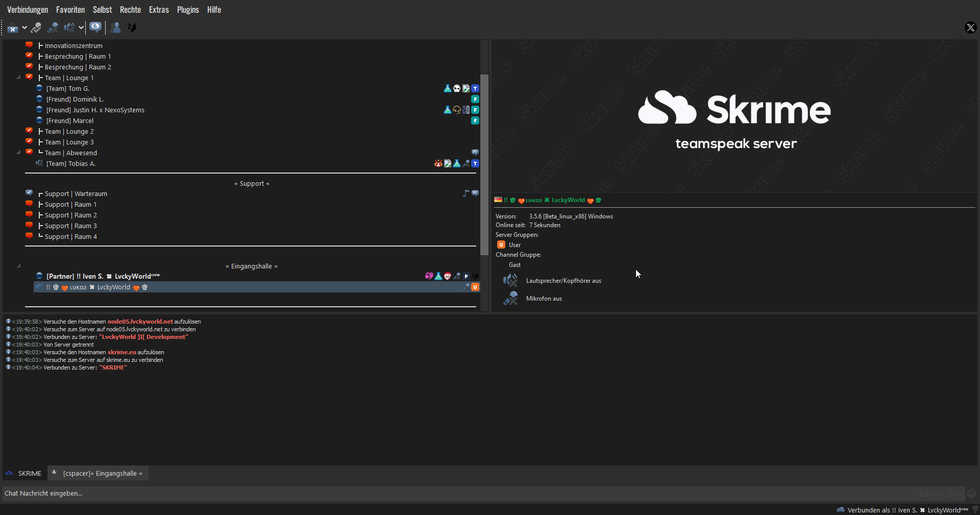
Task: Open dropdown arrow beside away status icon
Action: point(24,28)
